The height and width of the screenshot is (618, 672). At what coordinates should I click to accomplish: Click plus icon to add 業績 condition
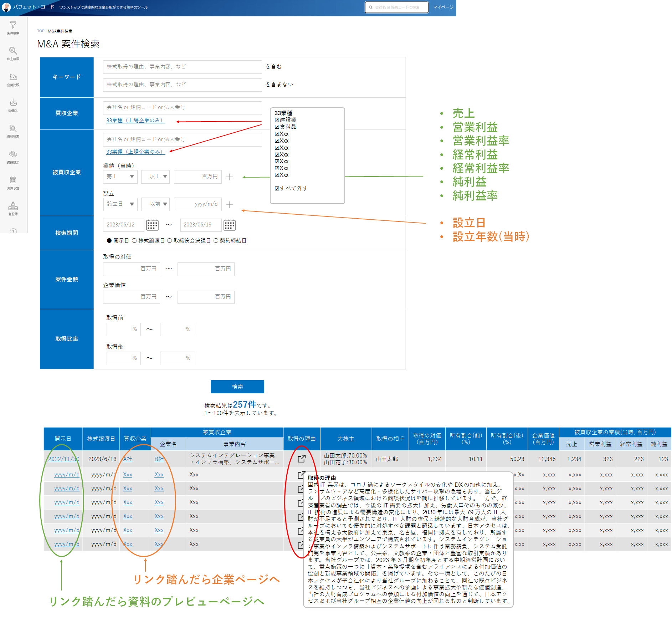(230, 177)
